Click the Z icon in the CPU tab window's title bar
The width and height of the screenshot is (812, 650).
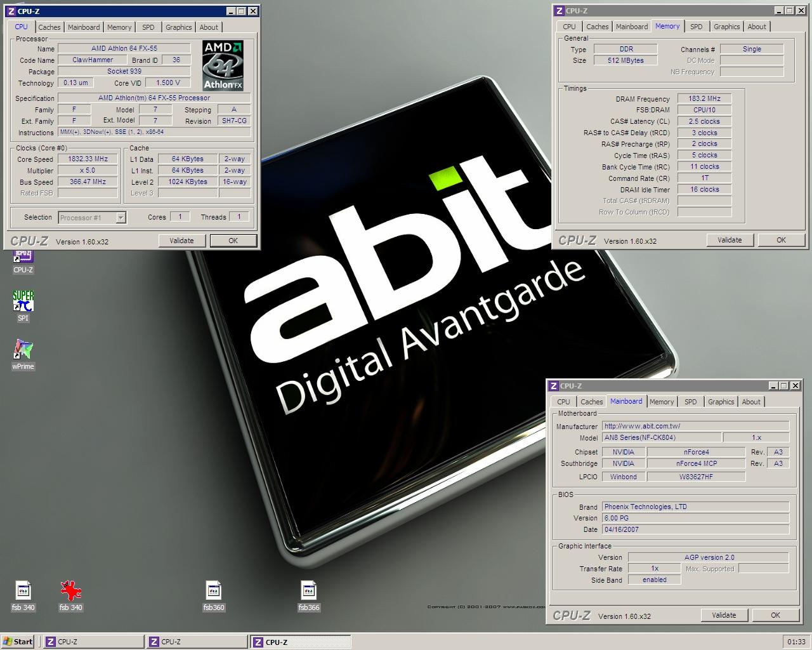point(11,11)
